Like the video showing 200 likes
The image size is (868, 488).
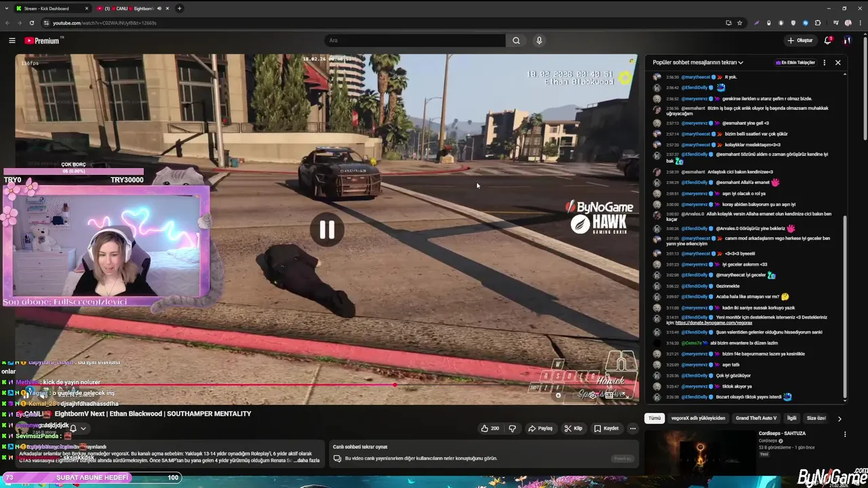click(490, 428)
